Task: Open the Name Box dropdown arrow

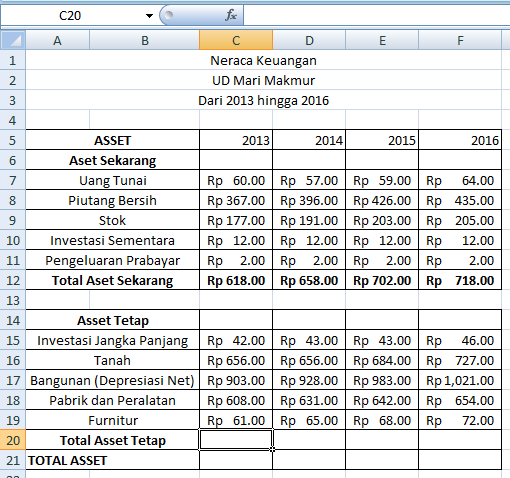Action: tap(149, 16)
